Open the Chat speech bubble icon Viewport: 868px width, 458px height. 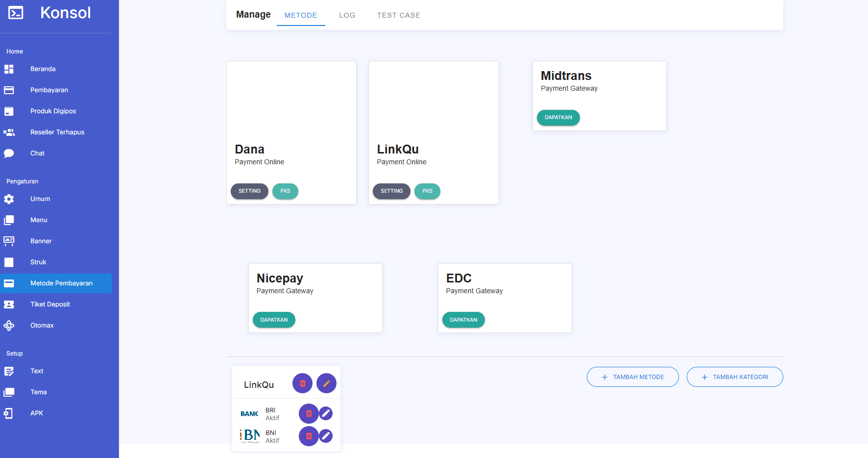(9, 153)
